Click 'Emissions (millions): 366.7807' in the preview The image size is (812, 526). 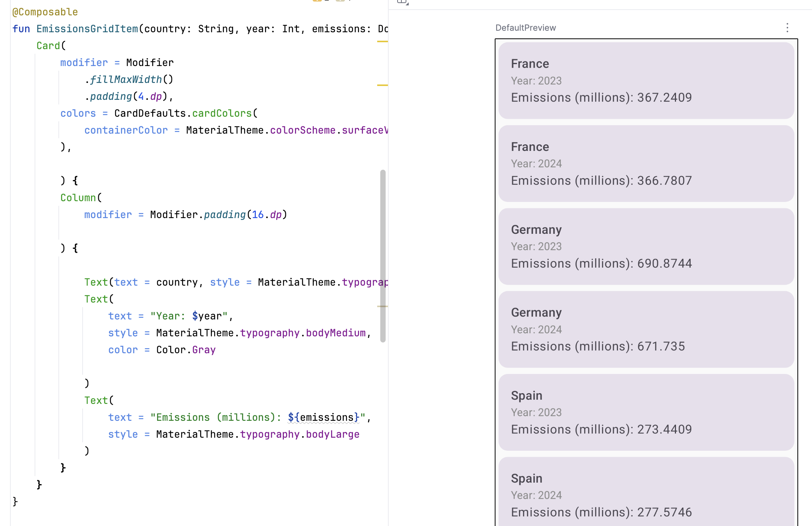click(601, 180)
